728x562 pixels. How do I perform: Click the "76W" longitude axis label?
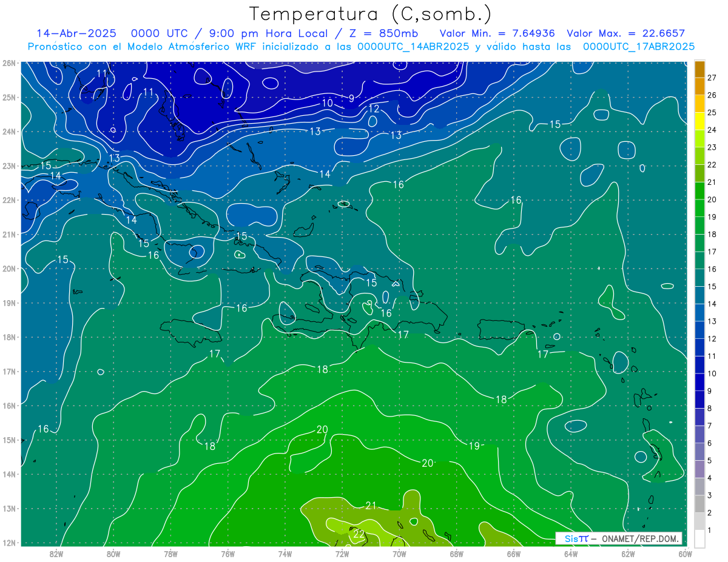click(x=227, y=554)
